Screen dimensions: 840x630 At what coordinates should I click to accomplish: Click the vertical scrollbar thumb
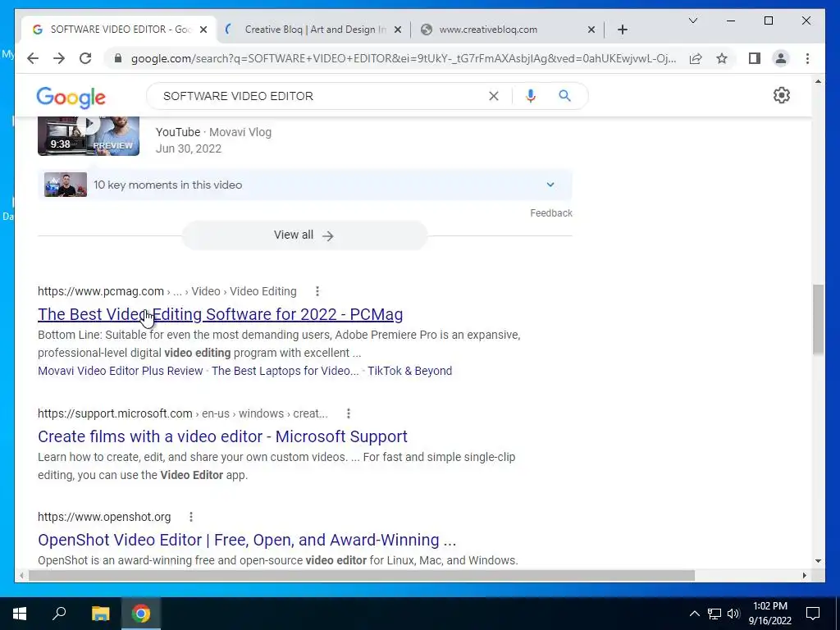818,319
